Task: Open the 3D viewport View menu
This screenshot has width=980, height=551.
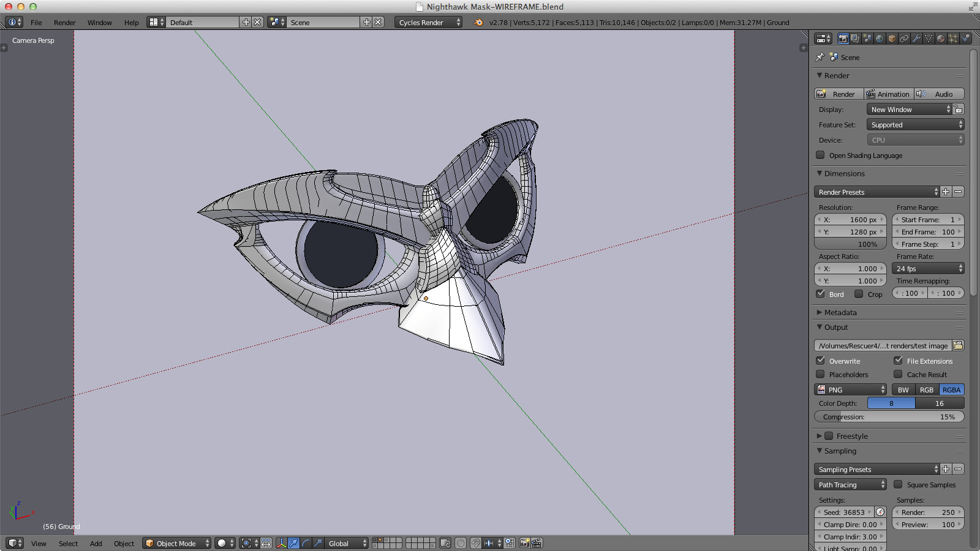Action: pos(39,543)
